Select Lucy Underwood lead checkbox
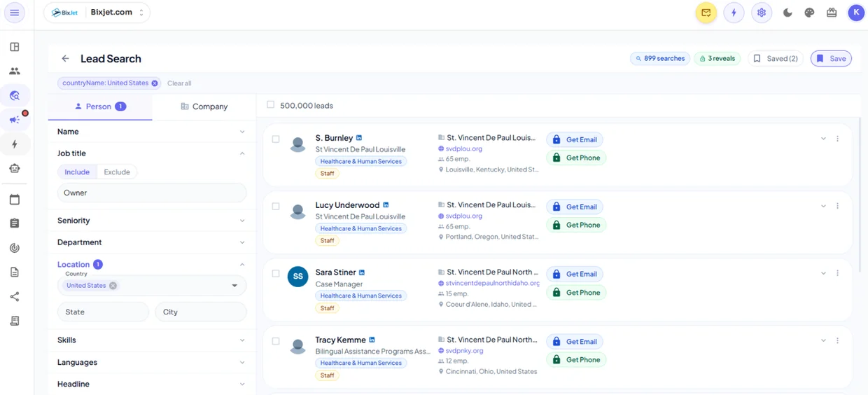 pyautogui.click(x=276, y=207)
